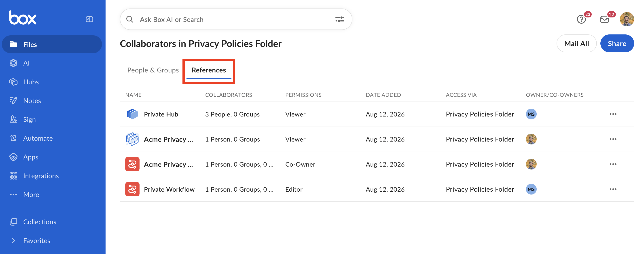This screenshot has height=254, width=644.
Task: Click the Mail All button
Action: (576, 44)
